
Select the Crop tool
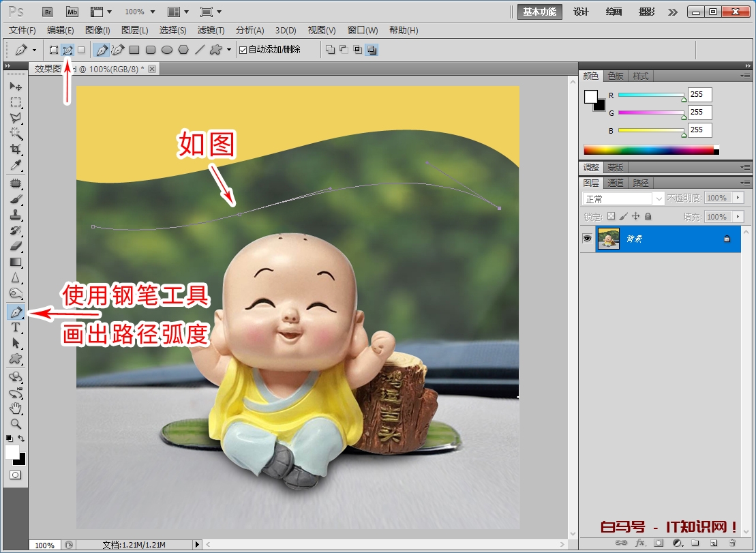[x=16, y=149]
